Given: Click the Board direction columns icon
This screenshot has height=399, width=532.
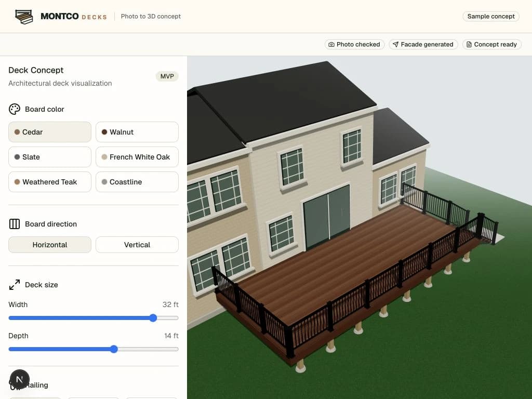Looking at the screenshot, I should coord(14,224).
